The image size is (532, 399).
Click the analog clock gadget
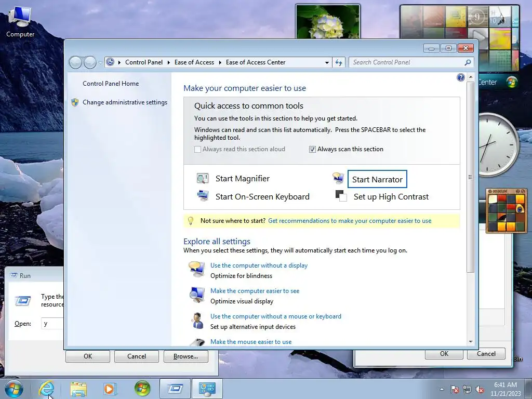point(498,144)
